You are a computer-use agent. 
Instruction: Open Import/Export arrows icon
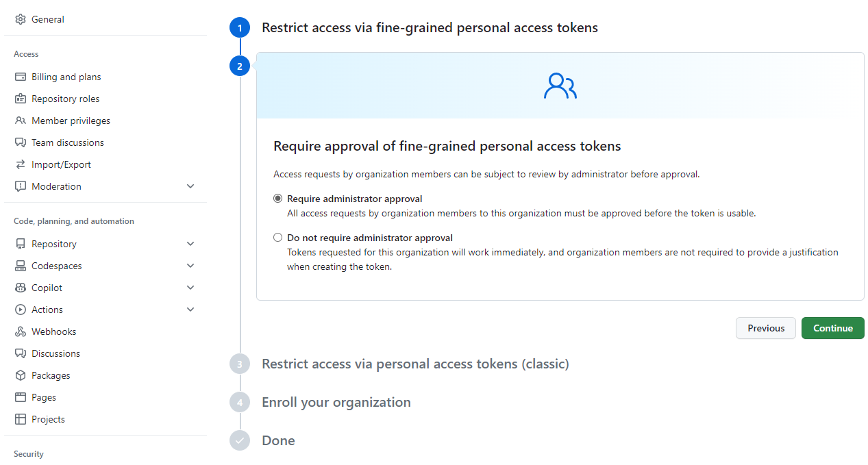[21, 164]
